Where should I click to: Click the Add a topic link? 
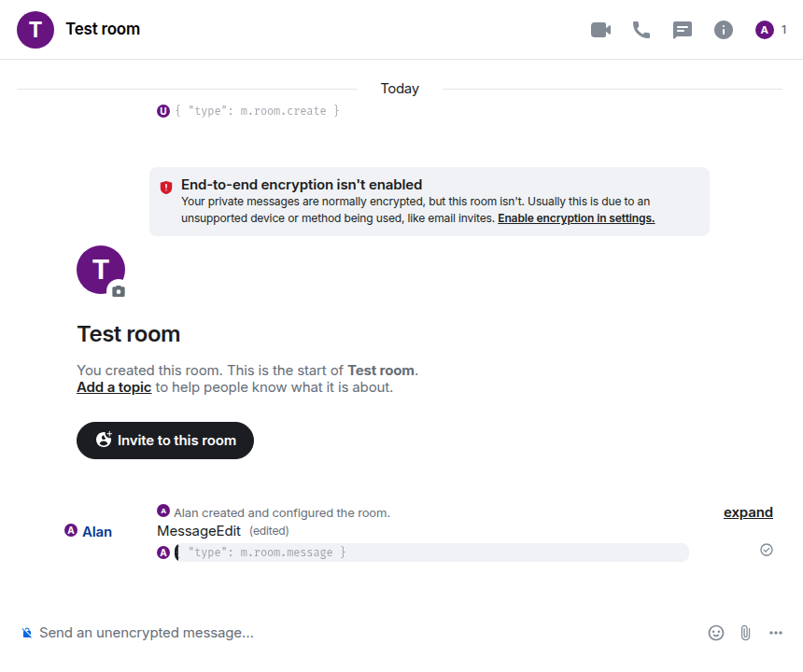click(x=114, y=387)
